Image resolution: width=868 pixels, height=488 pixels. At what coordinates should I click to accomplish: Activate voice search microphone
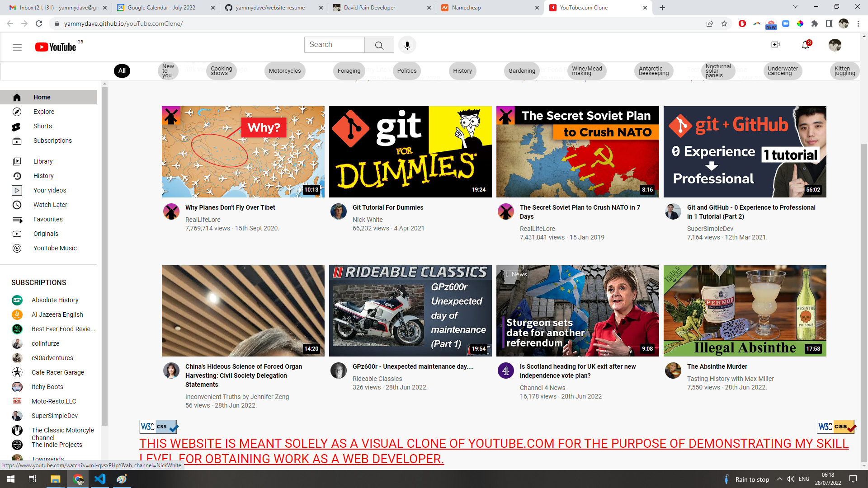[x=407, y=45]
